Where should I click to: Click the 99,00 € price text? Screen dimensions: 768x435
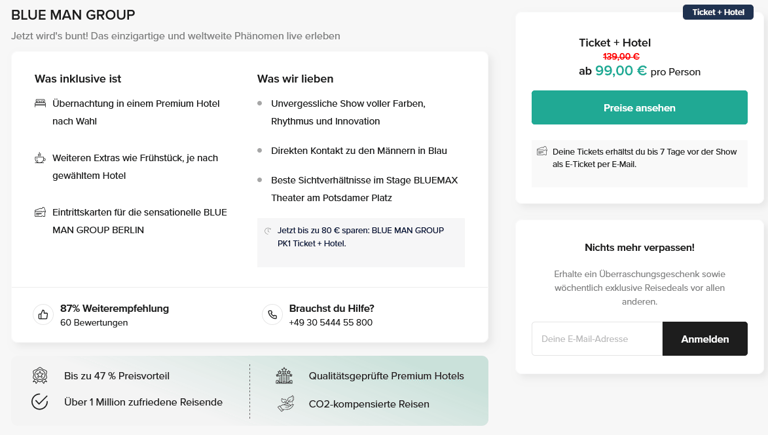click(x=621, y=71)
